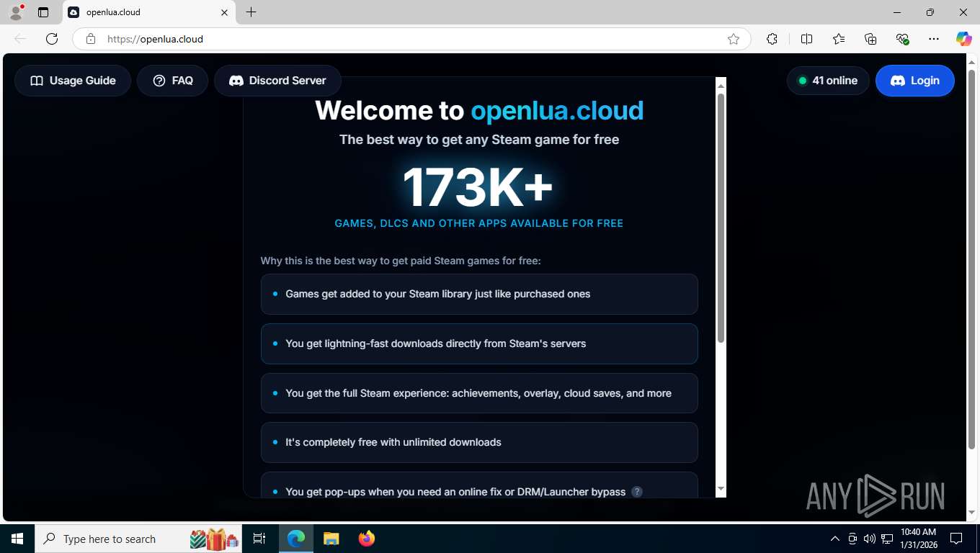Viewport: 980px width, 553px height.
Task: Join the Discord Server link
Action: pyautogui.click(x=277, y=81)
